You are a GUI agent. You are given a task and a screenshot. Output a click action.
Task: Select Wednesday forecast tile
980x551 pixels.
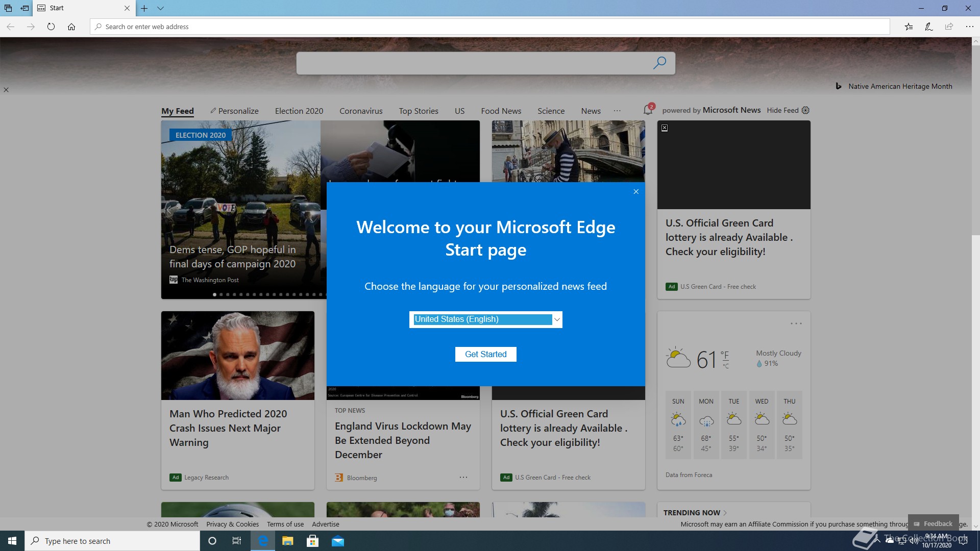pos(762,425)
